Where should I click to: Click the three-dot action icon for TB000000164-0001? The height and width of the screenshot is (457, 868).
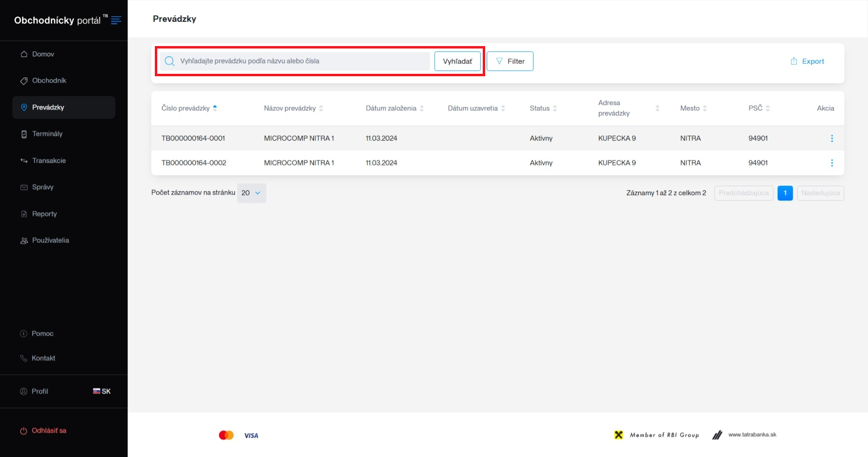pyautogui.click(x=831, y=139)
